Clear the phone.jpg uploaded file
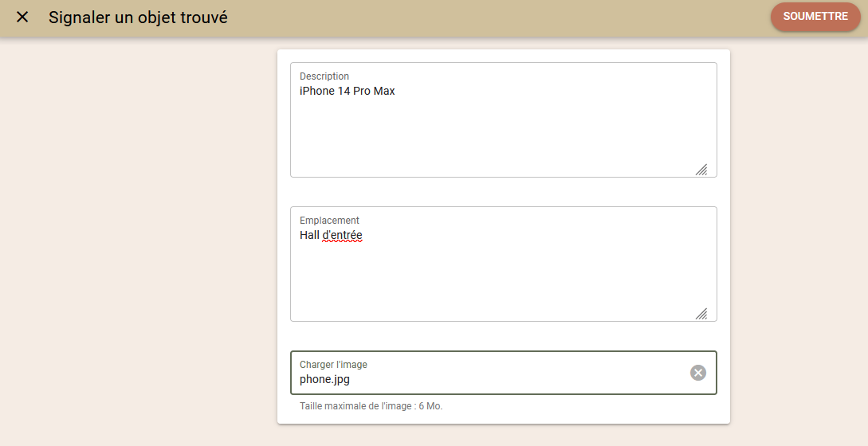Screen dimensions: 868x446 pos(698,373)
